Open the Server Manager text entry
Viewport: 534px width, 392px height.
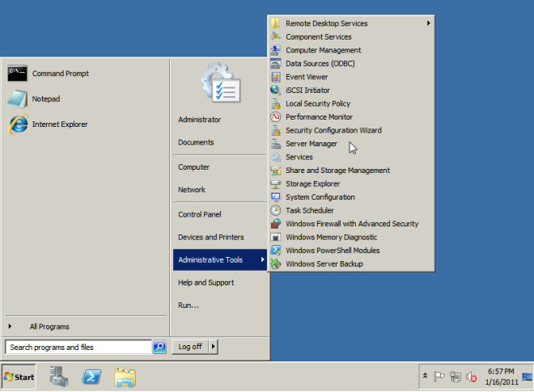[x=311, y=144]
